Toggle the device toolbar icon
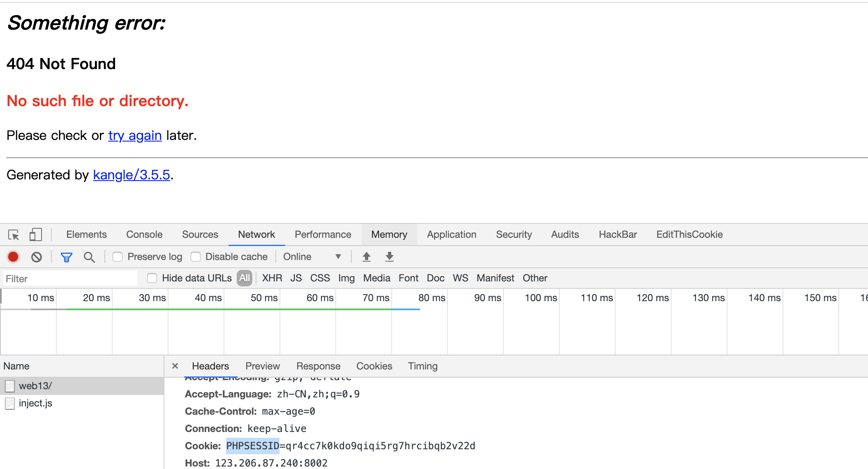868x469 pixels. pyautogui.click(x=35, y=234)
